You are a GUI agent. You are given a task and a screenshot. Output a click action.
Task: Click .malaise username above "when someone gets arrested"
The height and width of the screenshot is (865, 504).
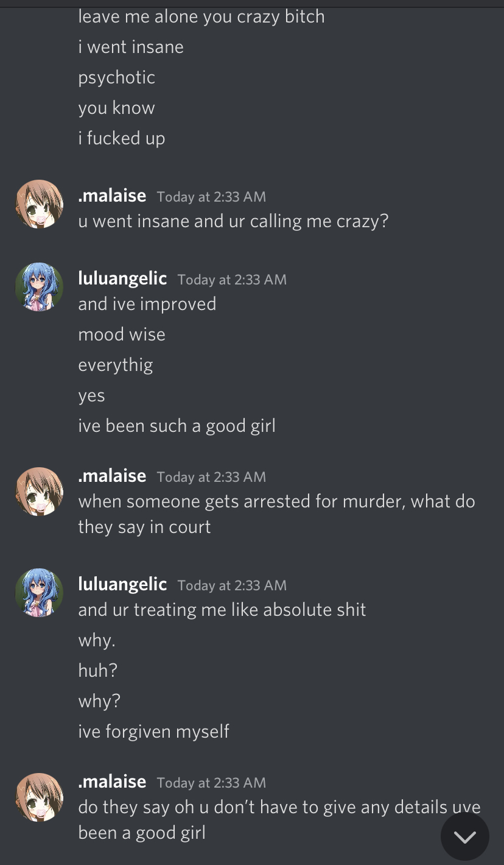point(112,476)
